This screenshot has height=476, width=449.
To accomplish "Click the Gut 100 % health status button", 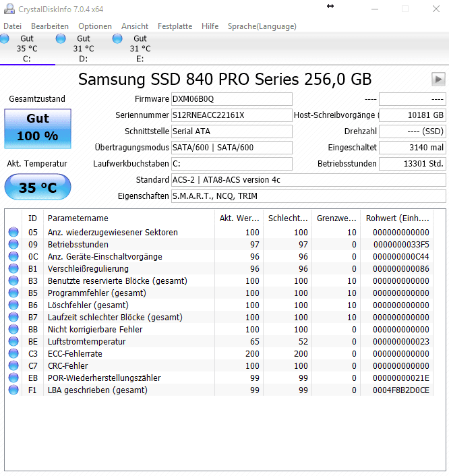I will (x=38, y=129).
